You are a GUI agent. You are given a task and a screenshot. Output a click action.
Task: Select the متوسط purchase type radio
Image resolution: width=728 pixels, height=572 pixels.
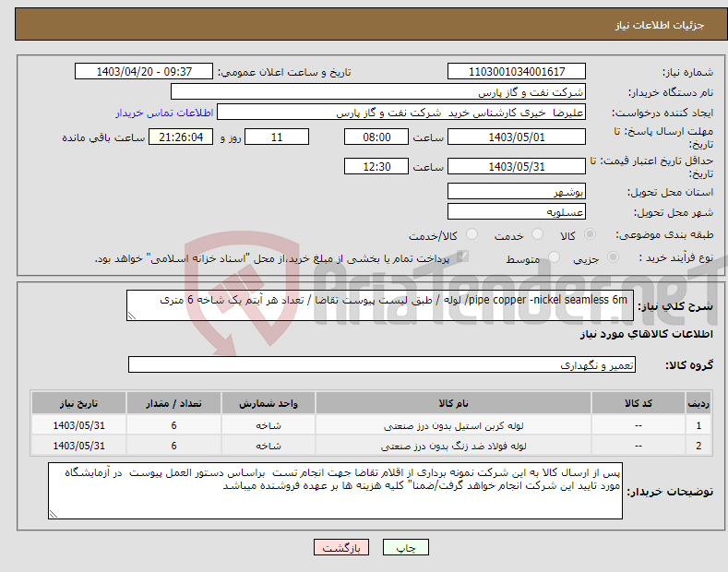coord(554,257)
